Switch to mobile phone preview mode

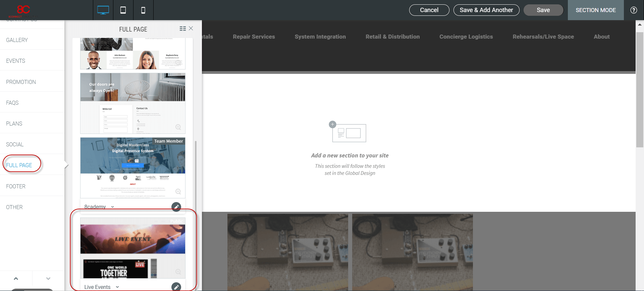(143, 10)
